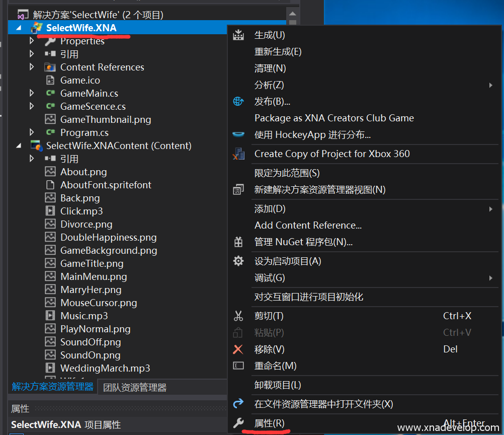Select AboutFont.spritefont file
Screen dimensions: 504x435
(x=106, y=185)
